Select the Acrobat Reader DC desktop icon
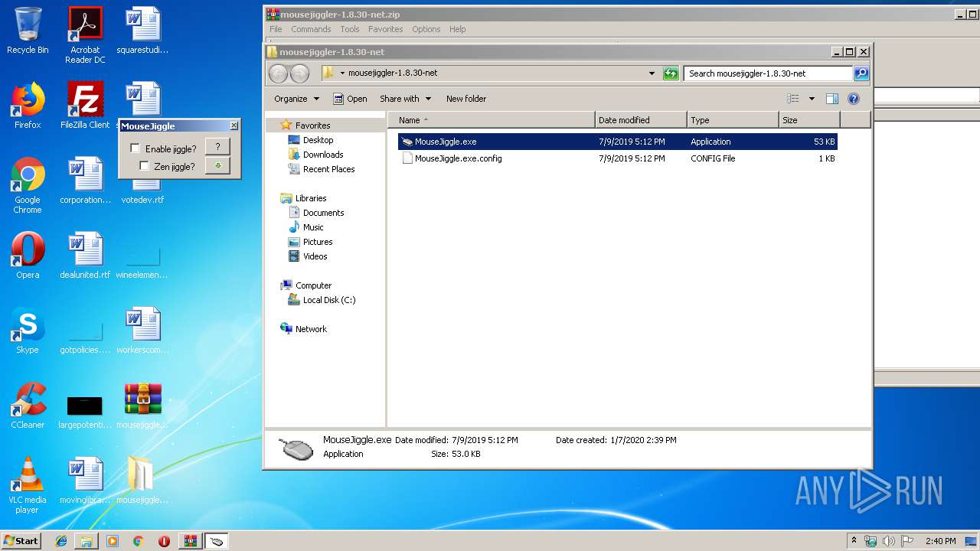The height and width of the screenshot is (551, 980). click(x=85, y=35)
